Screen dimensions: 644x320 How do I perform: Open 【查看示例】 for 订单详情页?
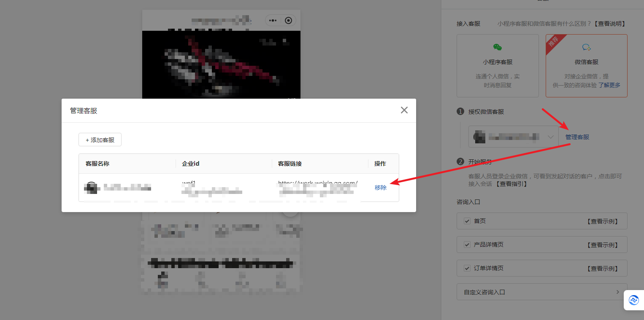coord(603,269)
